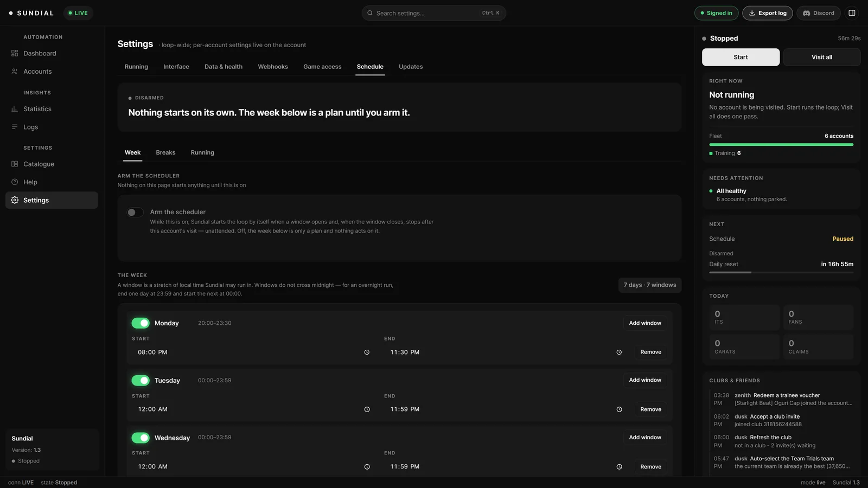Click the 'dusk Accept a club invite' entry
The width and height of the screenshot is (868, 488).
[x=783, y=421]
